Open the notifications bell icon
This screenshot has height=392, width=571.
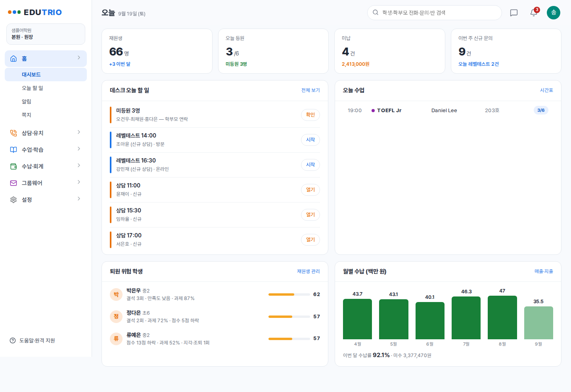pyautogui.click(x=534, y=13)
